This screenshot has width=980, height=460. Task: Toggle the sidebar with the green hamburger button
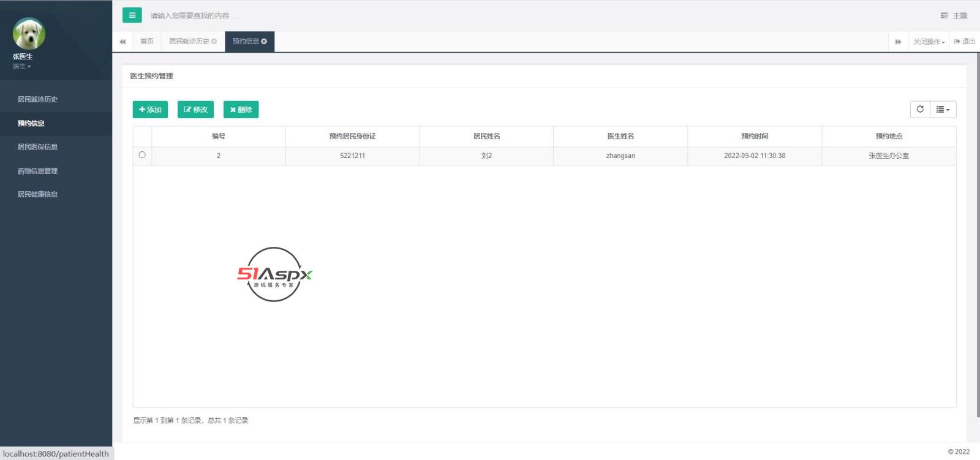pos(132,15)
